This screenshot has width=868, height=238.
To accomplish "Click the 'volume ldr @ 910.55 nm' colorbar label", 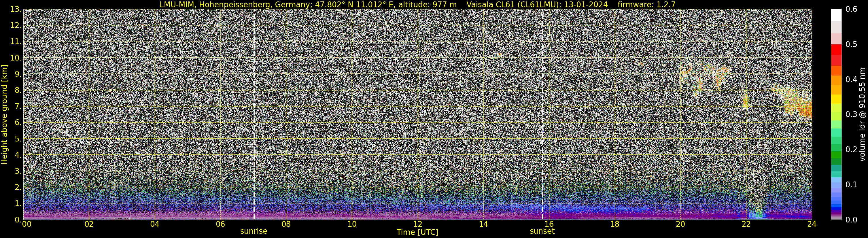I will click(x=863, y=114).
